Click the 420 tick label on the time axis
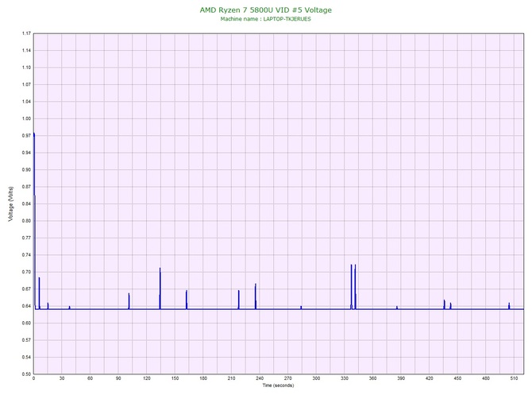 [x=430, y=378]
